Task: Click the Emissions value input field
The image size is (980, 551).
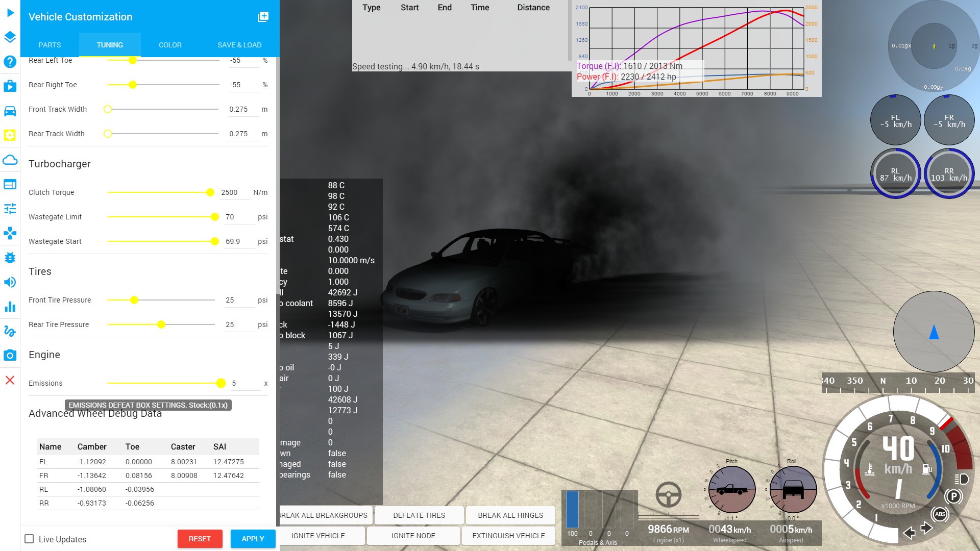Action: point(245,383)
